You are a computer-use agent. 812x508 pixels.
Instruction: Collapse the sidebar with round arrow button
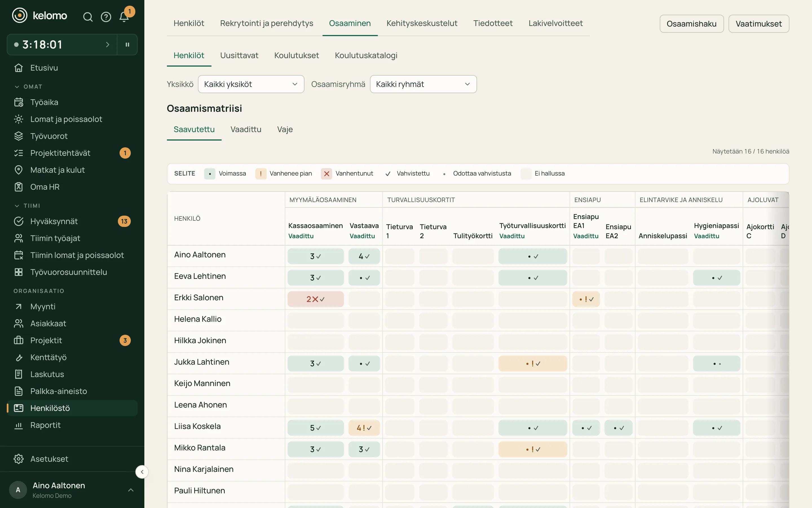142,472
